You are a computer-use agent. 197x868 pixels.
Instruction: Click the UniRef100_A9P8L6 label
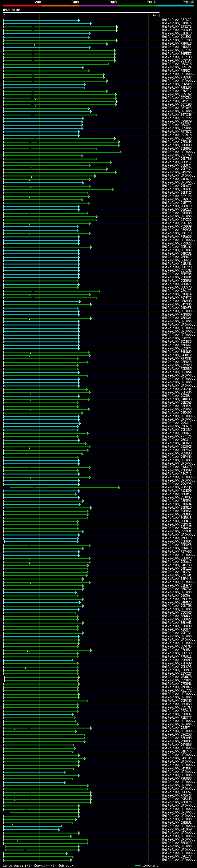(x=177, y=43)
